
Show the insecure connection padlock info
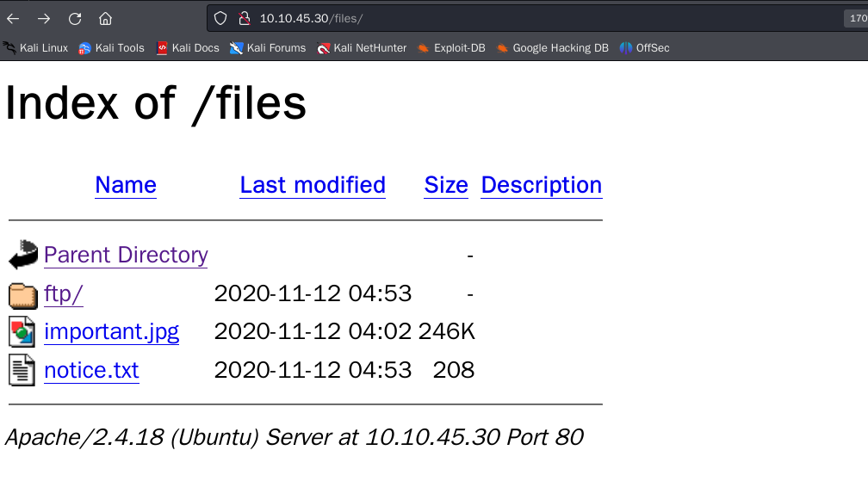(245, 18)
